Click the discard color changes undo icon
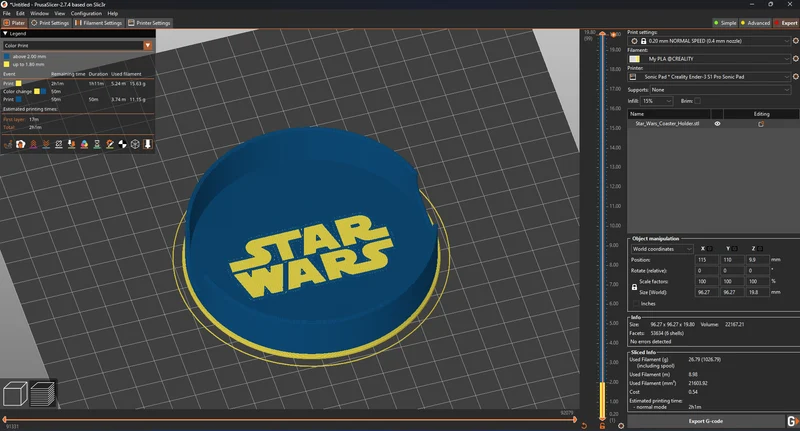 tap(584, 425)
